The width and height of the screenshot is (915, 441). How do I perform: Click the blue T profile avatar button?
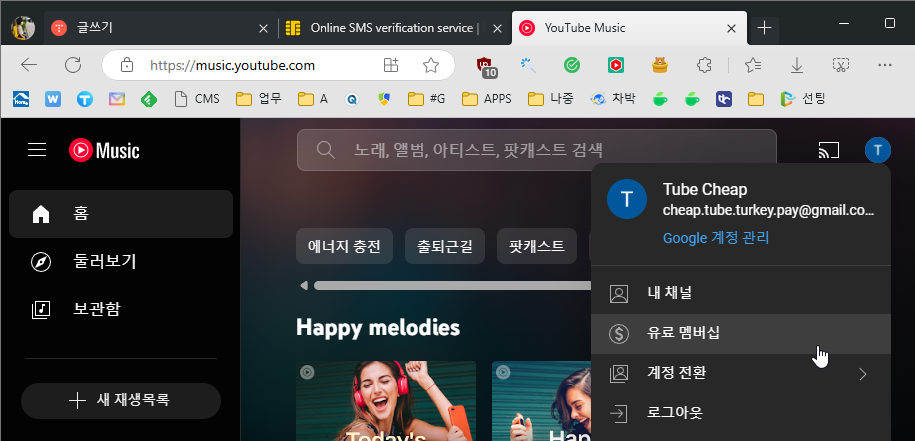[x=878, y=150]
